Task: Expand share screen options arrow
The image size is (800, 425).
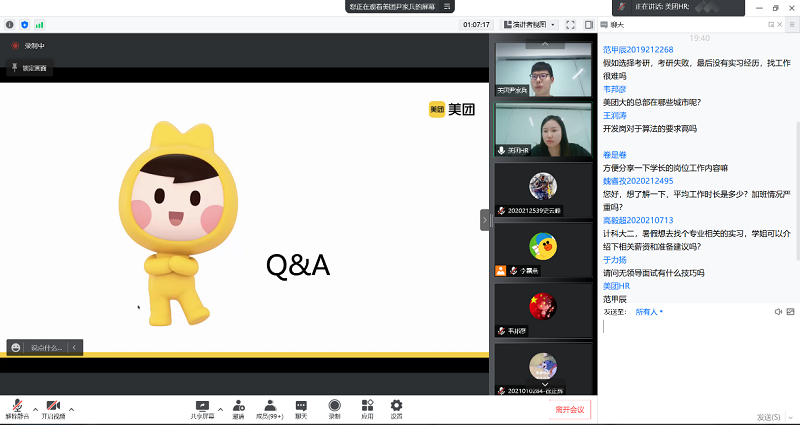Action: tap(220, 409)
